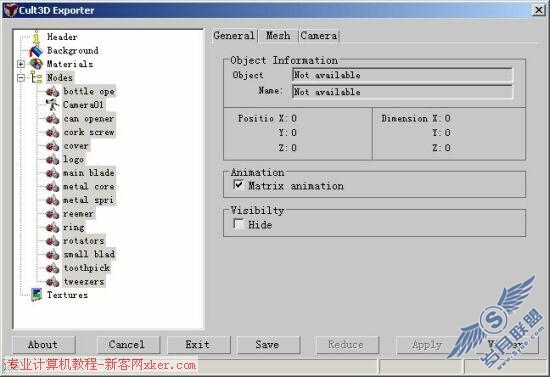Screen dimensions: 550x377
Task: Select the cork screw node label
Action: tap(89, 133)
